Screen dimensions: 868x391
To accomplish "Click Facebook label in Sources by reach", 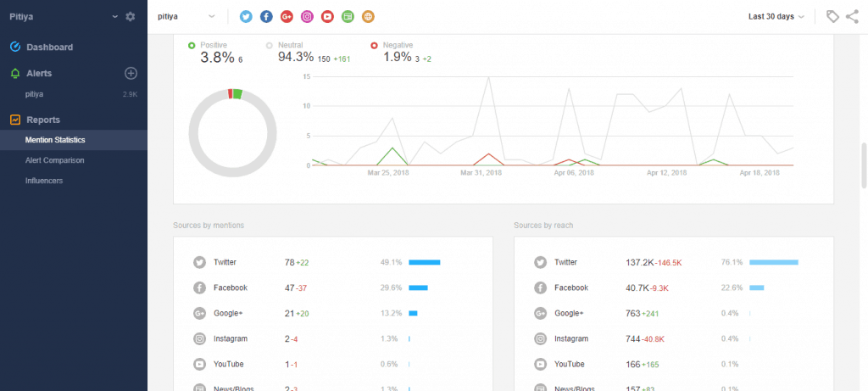I will pos(571,288).
